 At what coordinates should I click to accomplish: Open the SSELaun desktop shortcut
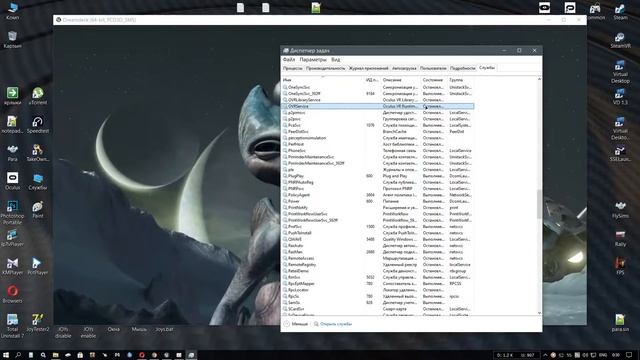[620, 153]
